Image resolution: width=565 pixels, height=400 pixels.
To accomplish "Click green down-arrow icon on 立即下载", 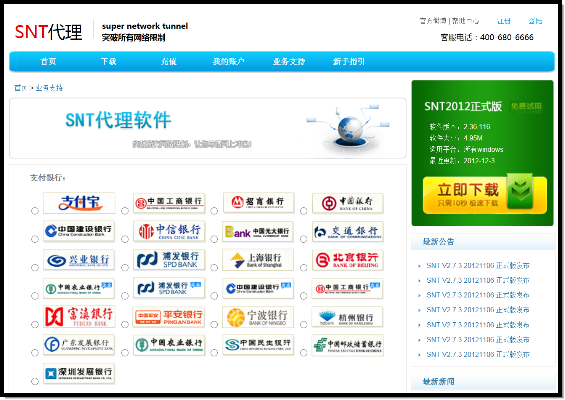I will [519, 192].
